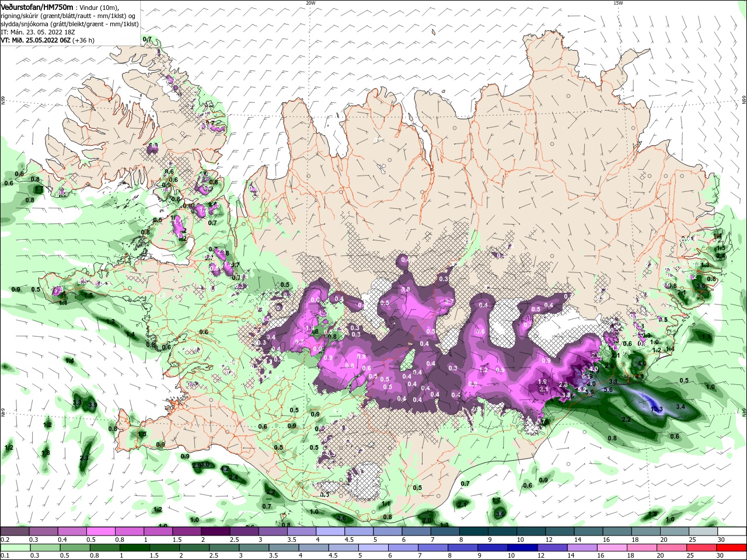This screenshot has width=747, height=560.
Task: Select the hot pink 20 swatch, lower legend row
Action: 672,548
